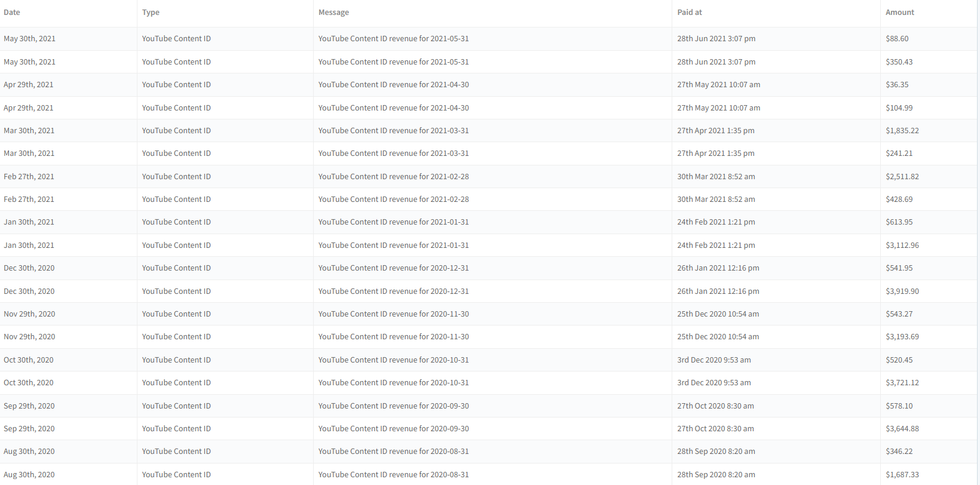The height and width of the screenshot is (485, 980).
Task: Click Apr 29th, 2021 date in $36.35 row
Action: pyautogui.click(x=28, y=85)
